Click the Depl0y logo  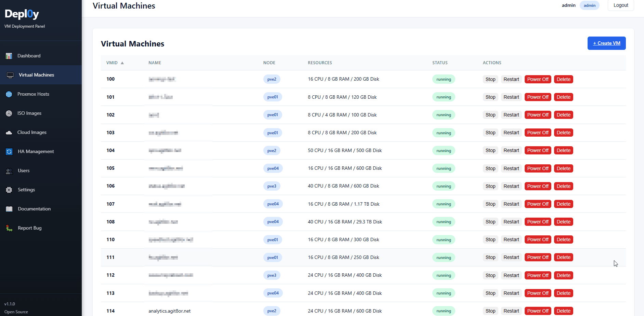pos(22,14)
